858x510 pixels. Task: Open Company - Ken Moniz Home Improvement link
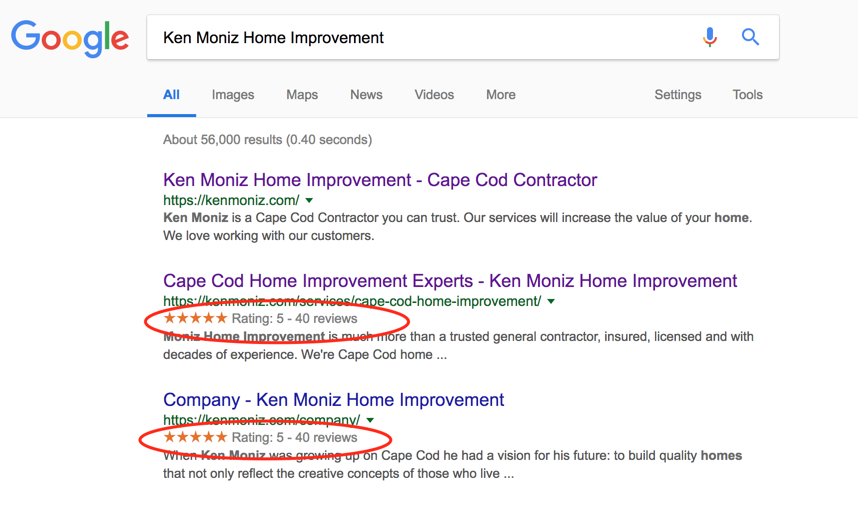click(333, 400)
